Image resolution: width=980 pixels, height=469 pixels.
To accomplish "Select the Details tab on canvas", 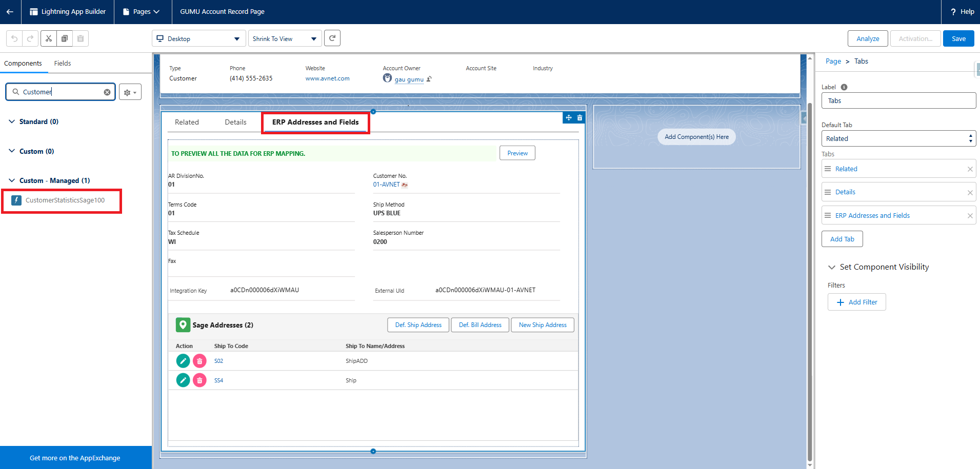I will [235, 122].
